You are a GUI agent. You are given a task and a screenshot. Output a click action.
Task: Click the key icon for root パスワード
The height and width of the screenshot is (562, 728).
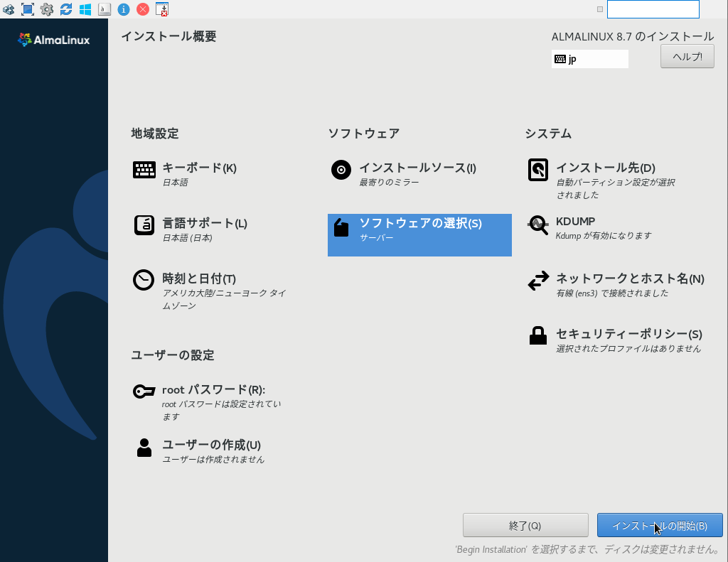coord(144,391)
